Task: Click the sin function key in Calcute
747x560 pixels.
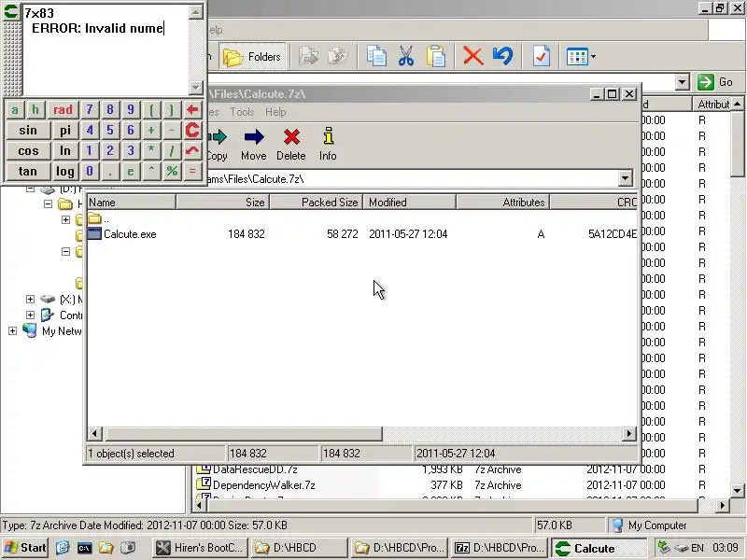Action: coord(28,131)
